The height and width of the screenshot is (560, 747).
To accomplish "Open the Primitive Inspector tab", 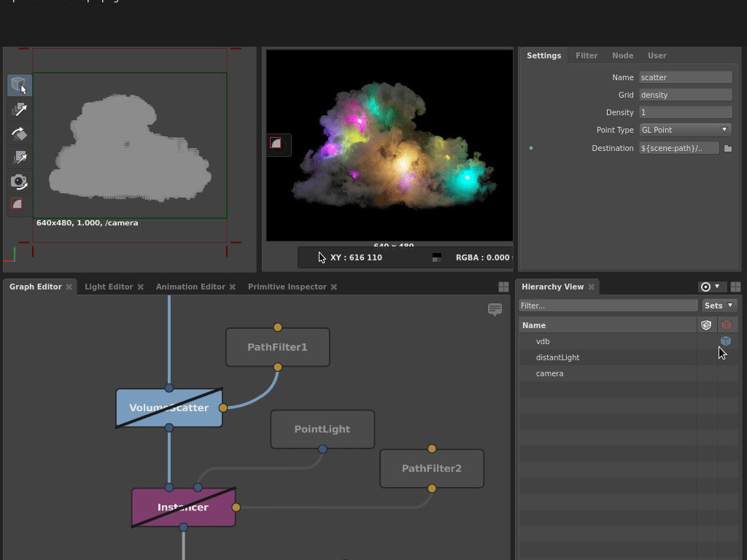I will point(287,287).
